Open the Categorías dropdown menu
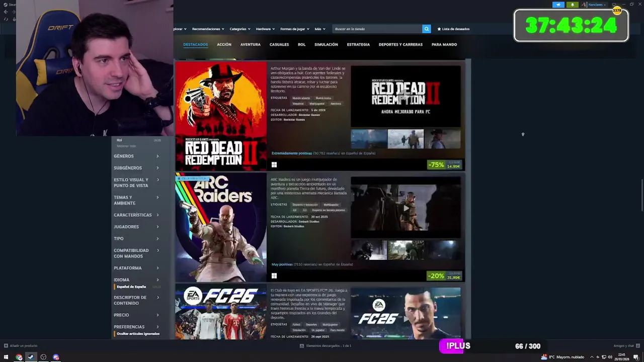This screenshot has width=644, height=362. [240, 29]
